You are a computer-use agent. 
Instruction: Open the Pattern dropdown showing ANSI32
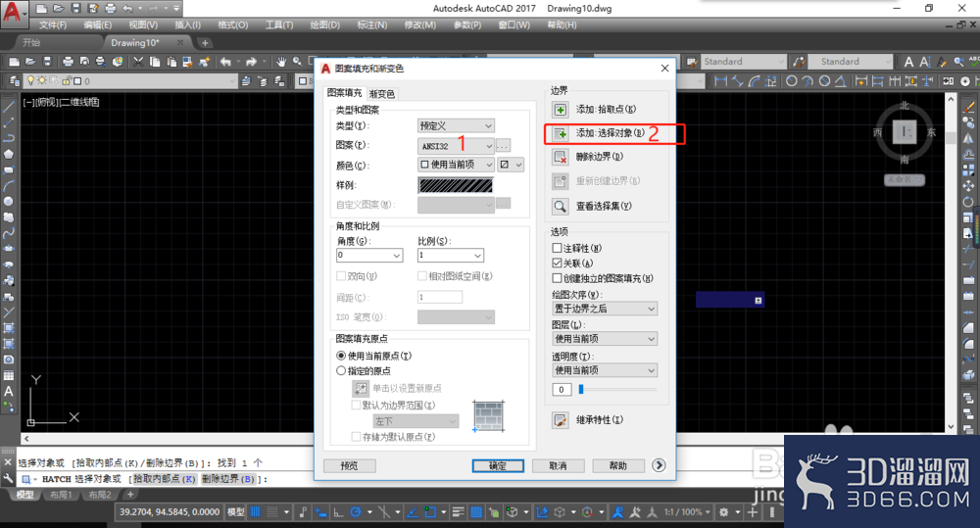pos(456,146)
